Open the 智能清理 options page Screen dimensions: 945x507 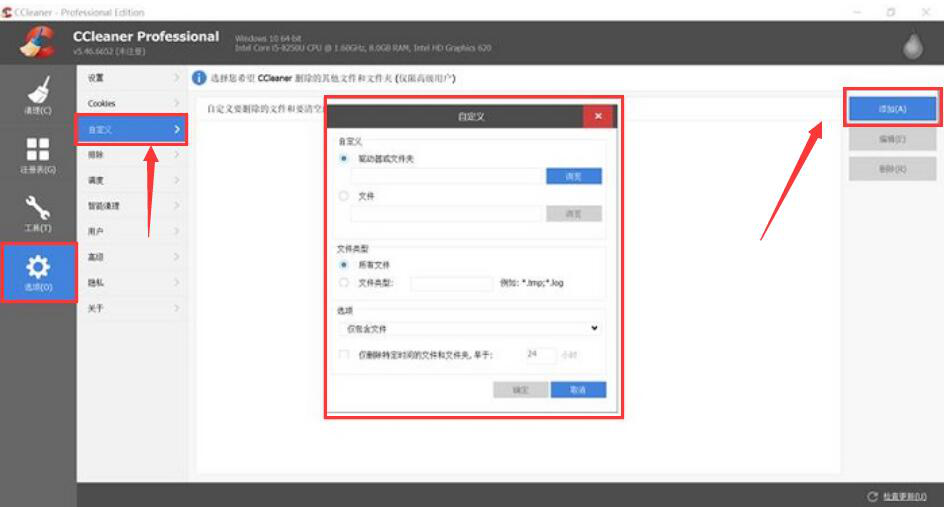pyautogui.click(x=131, y=206)
